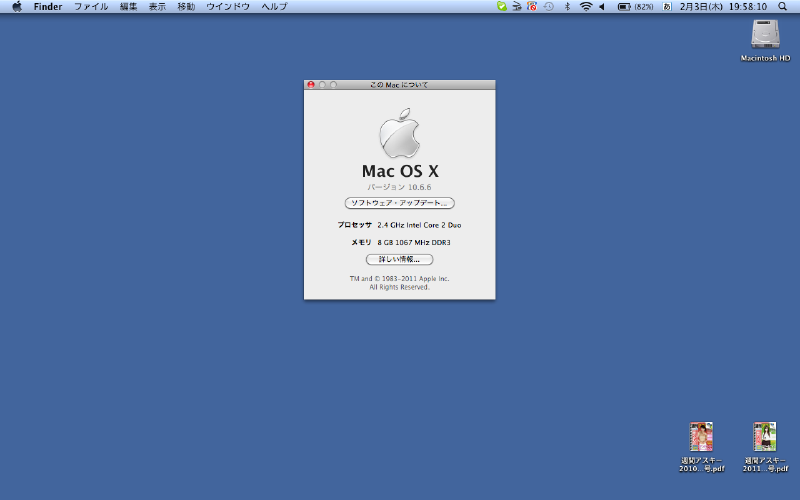This screenshot has width=800, height=500.
Task: Click the scanner-like status menu icon
Action: click(517, 7)
